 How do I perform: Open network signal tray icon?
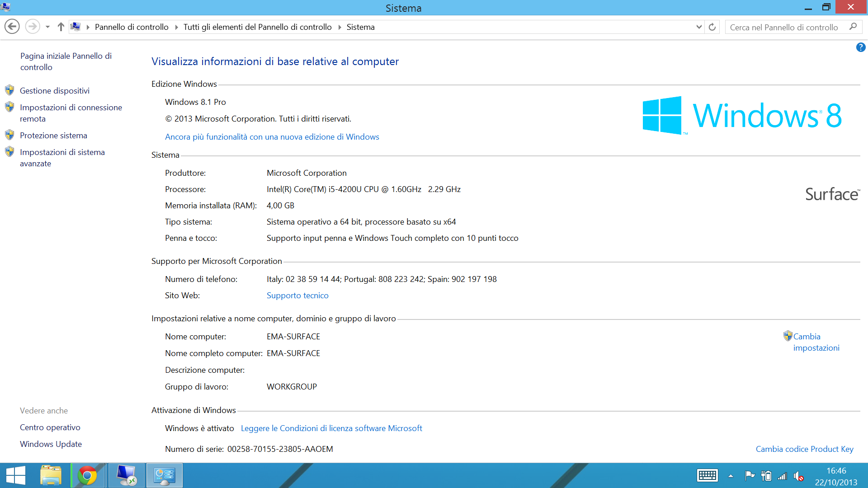pyautogui.click(x=783, y=476)
